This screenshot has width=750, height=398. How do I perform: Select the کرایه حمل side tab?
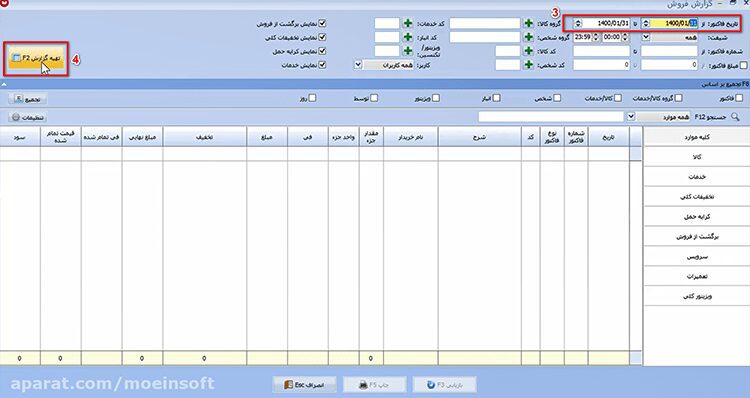tap(697, 217)
